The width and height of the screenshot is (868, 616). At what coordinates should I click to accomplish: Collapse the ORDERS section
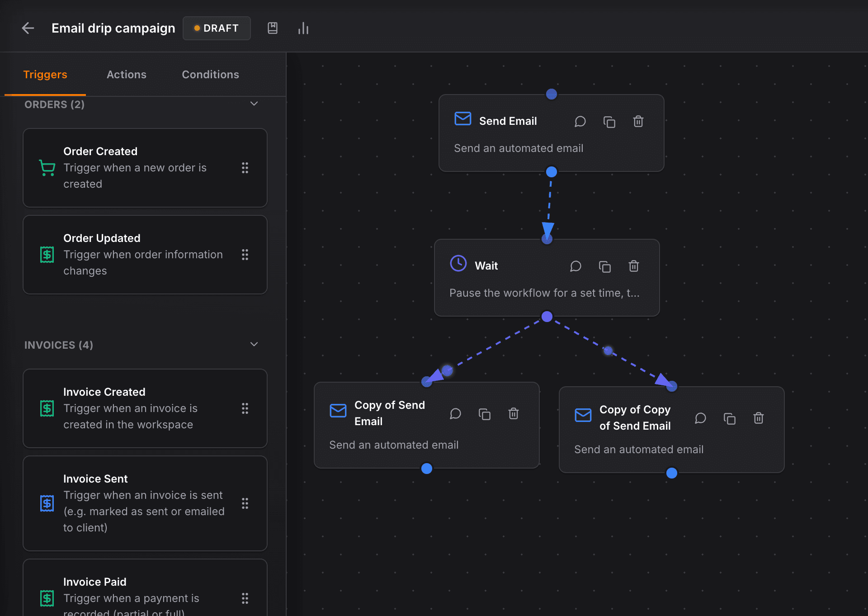[x=254, y=104]
